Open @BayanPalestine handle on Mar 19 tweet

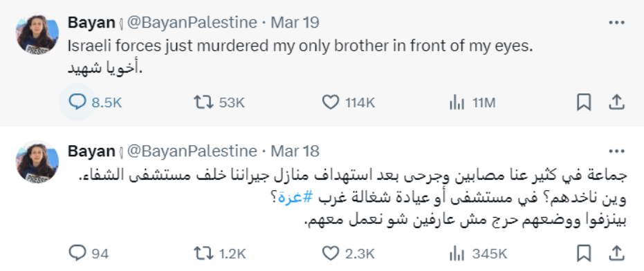[192, 23]
